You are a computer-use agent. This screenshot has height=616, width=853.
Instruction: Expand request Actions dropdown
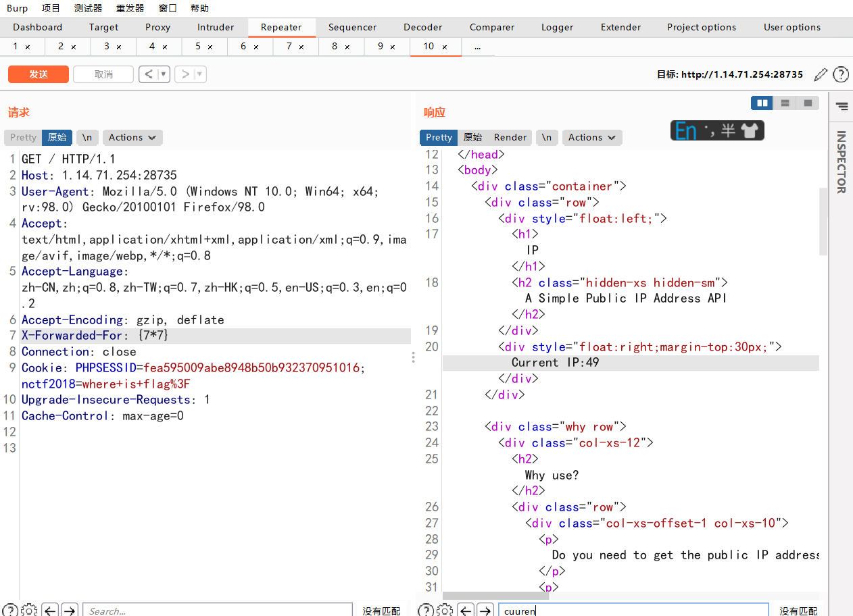132,137
